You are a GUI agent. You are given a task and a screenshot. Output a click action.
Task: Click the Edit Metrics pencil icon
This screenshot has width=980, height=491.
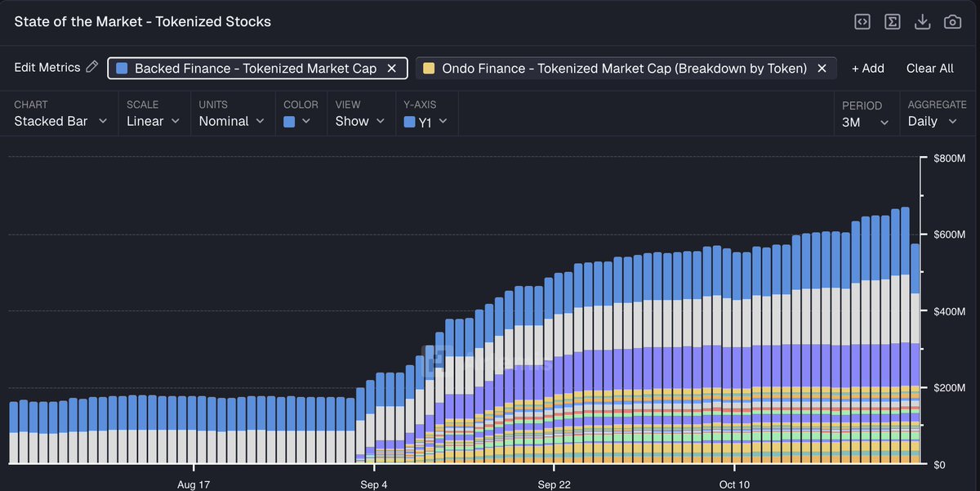tap(91, 67)
